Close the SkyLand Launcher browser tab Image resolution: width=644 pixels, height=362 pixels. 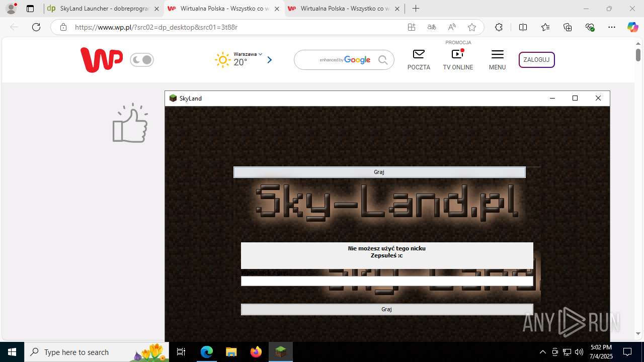(156, 9)
